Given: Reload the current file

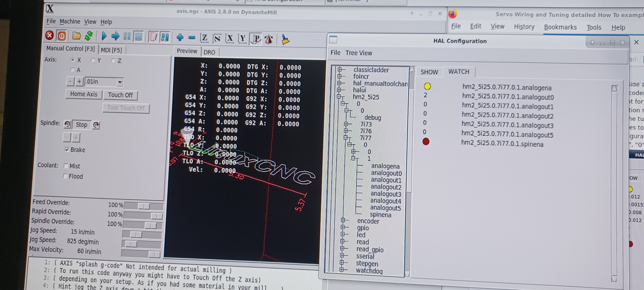Looking at the screenshot, I should [x=89, y=36].
